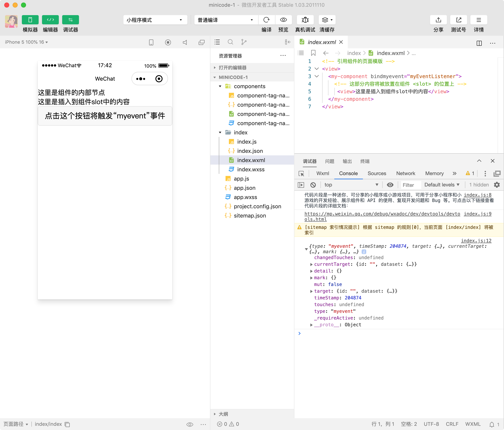Open the remote debug (真机调试) bug icon
Viewport: 504px width, 430px height.
(x=305, y=20)
